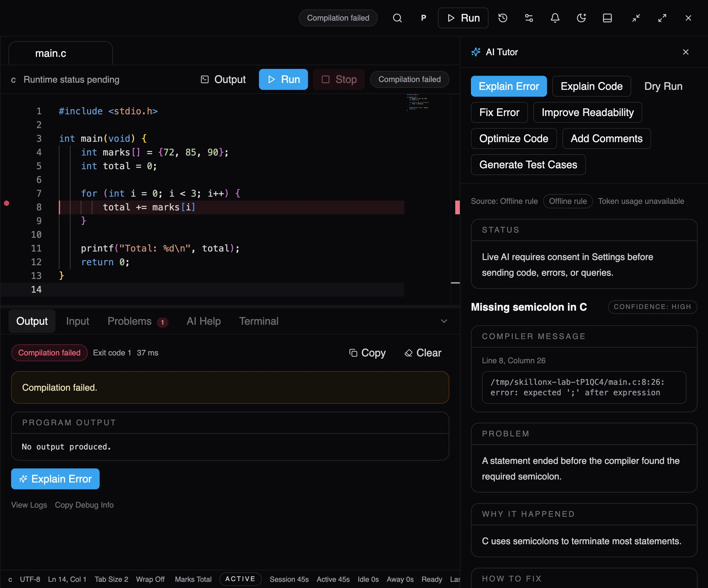708x588 pixels.
Task: Click the Optimize Code button
Action: [x=513, y=138]
